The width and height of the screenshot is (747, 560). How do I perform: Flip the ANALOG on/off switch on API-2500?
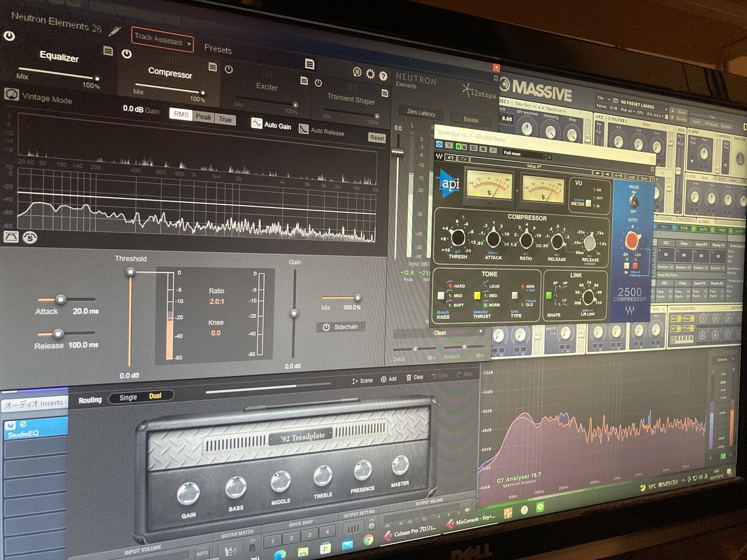coord(634,200)
